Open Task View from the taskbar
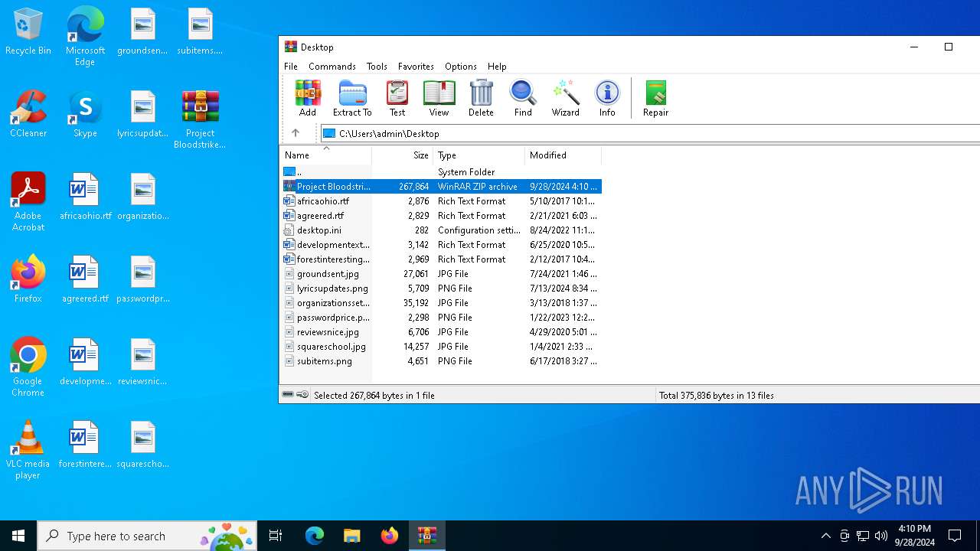The height and width of the screenshot is (551, 980). (276, 536)
